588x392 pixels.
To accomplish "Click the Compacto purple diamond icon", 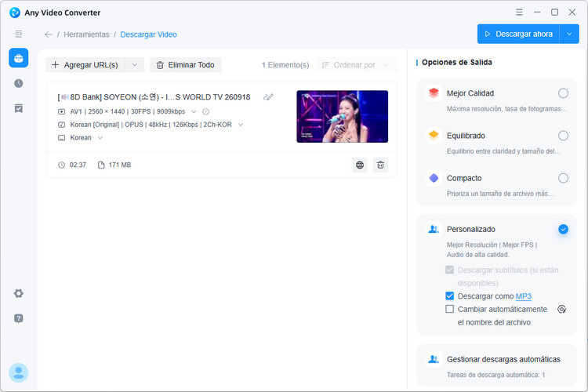I will [434, 178].
